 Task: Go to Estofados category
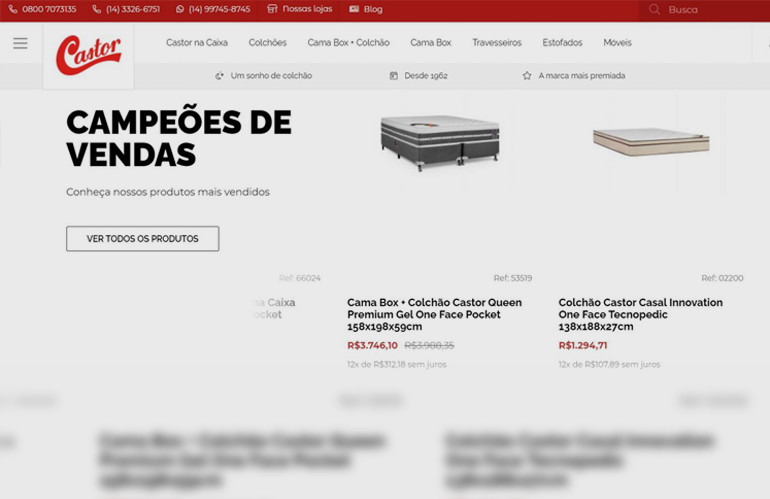[562, 43]
